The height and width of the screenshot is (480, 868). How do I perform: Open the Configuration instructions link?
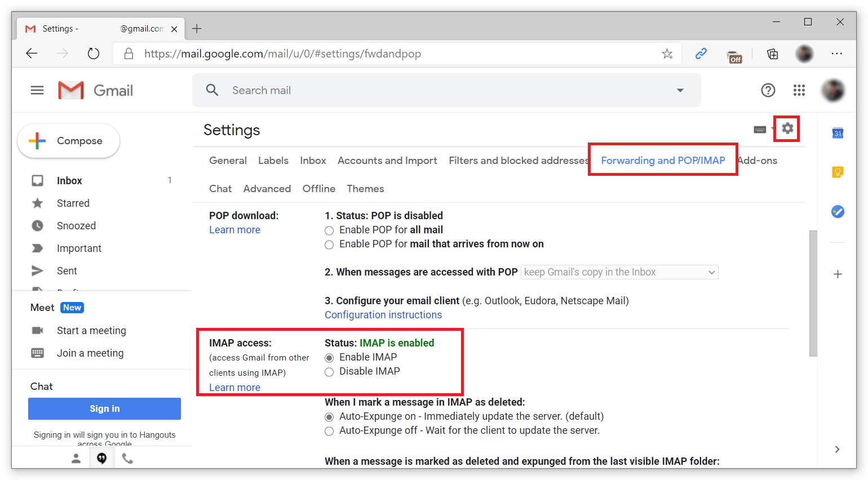pyautogui.click(x=383, y=315)
